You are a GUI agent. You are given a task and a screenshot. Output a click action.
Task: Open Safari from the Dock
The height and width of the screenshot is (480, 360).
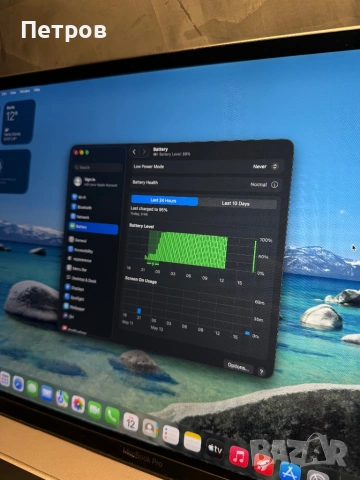pos(18,384)
